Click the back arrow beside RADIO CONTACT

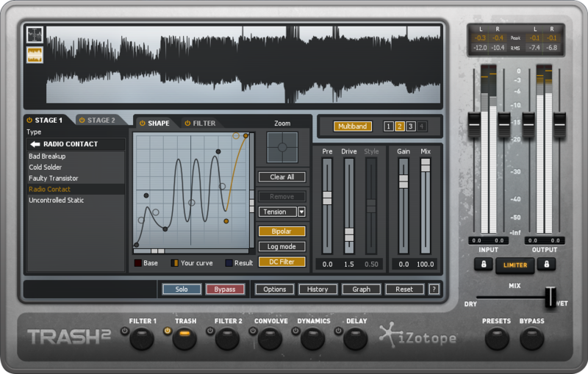(35, 144)
